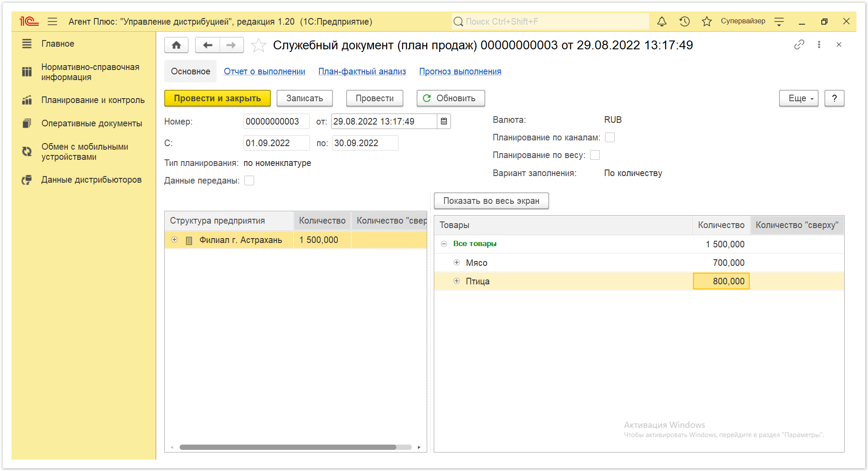Click the Записать button
The image size is (868, 471).
tap(304, 98)
